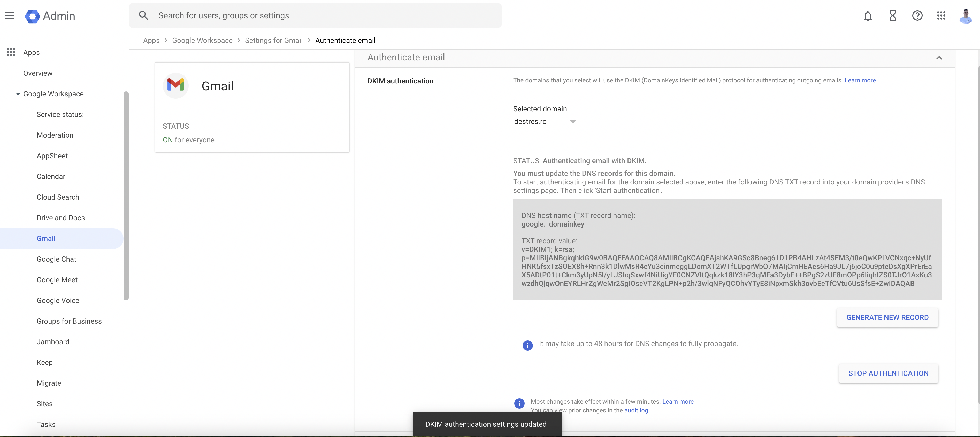This screenshot has width=980, height=437.
Task: Collapse the Authenticate email section
Action: point(939,58)
